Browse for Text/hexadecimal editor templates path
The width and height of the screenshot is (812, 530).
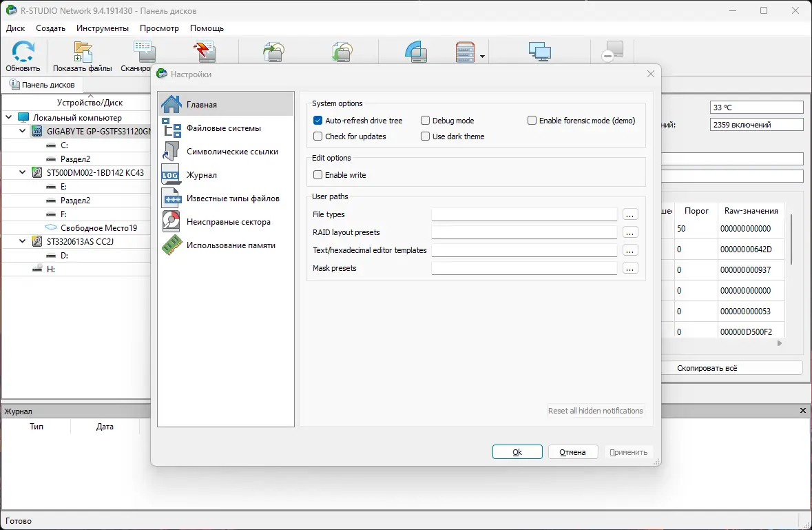pos(629,250)
